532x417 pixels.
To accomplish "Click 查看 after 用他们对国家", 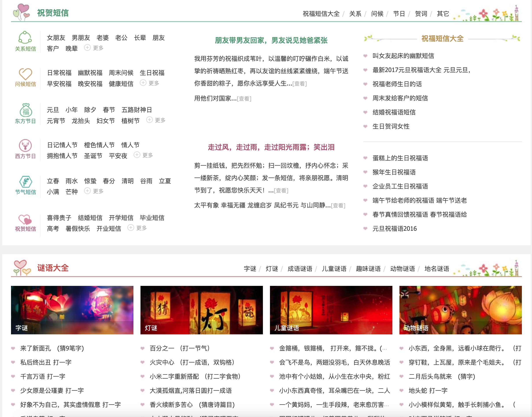I will click(244, 99).
